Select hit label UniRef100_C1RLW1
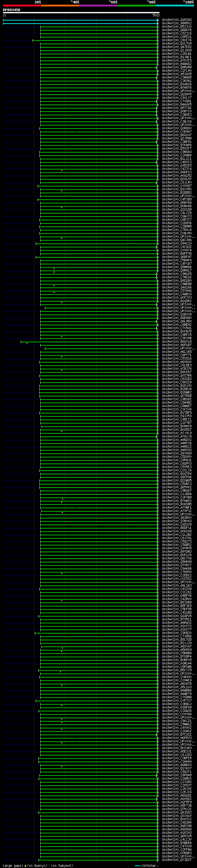This screenshot has width=197, height=868. tap(176, 54)
